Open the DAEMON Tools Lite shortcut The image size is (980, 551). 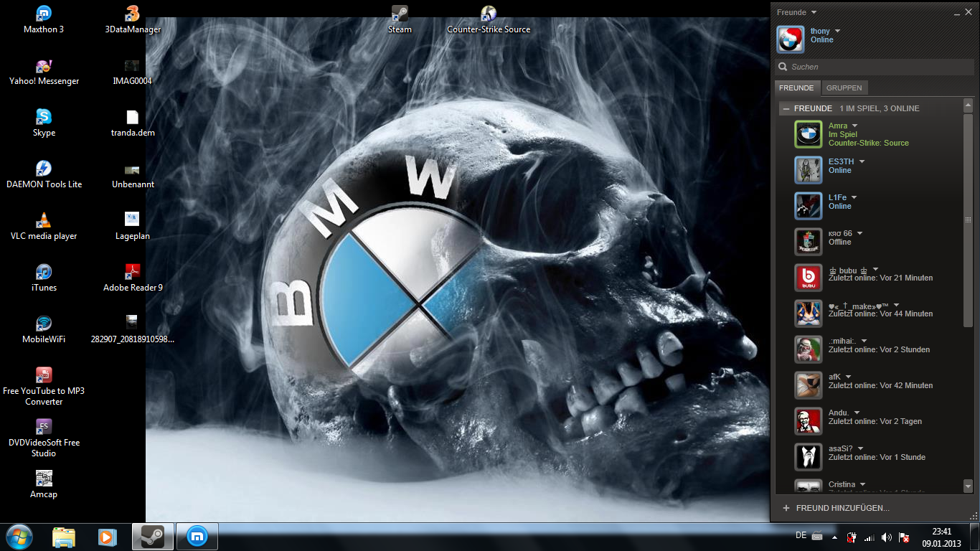tap(44, 174)
